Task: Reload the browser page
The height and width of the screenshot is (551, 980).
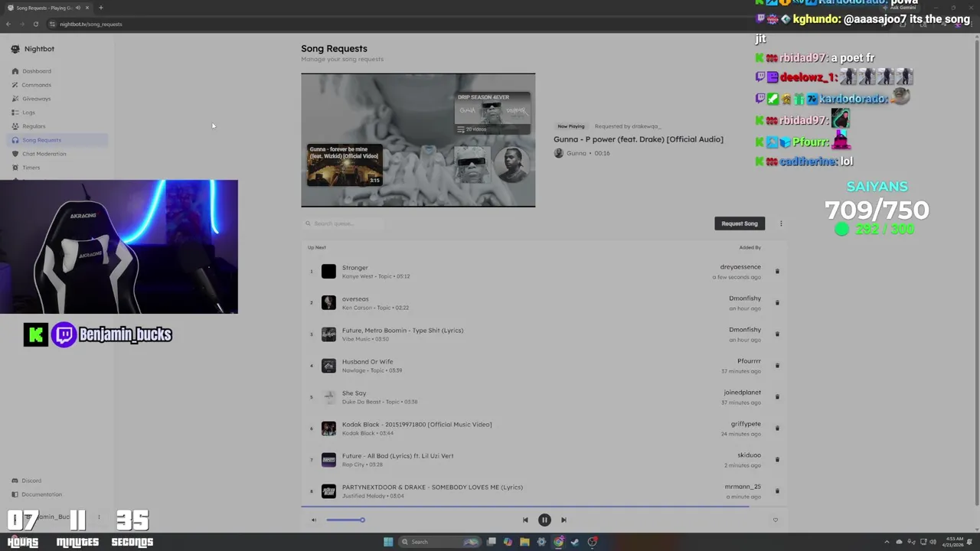Action: pos(35,24)
